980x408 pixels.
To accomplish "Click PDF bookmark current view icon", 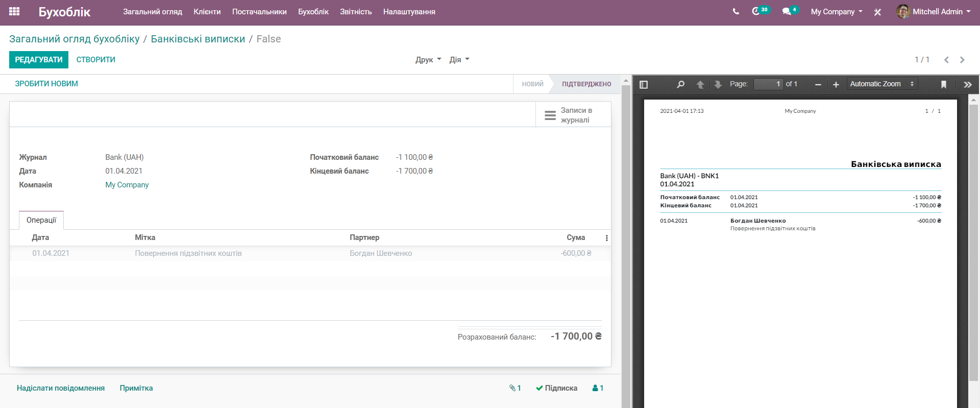I will pos(944,84).
